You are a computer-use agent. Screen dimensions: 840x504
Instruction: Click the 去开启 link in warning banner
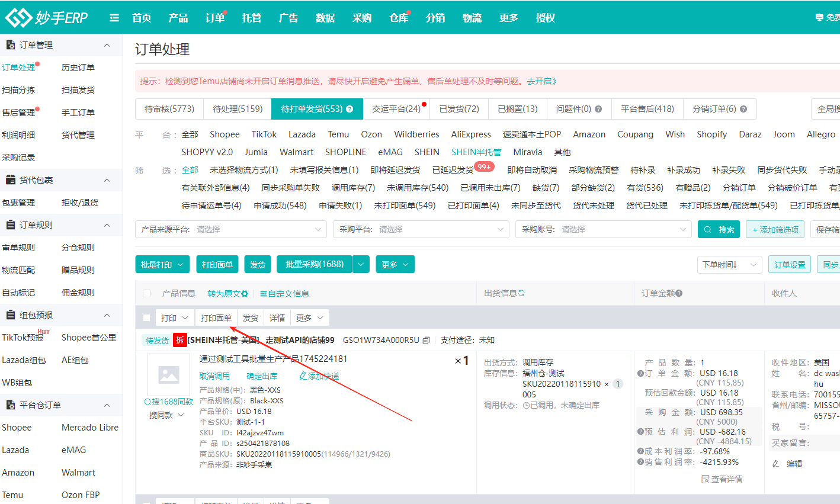click(x=542, y=81)
